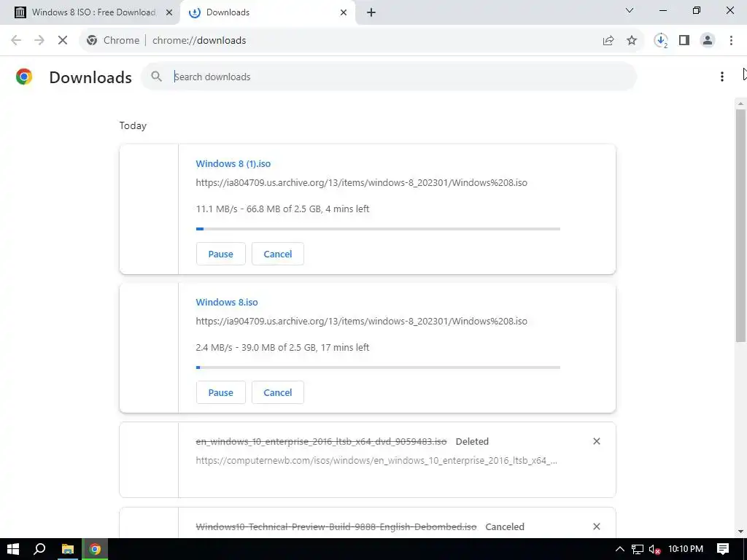The height and width of the screenshot is (560, 747).
Task: Open the network icon in the tray
Action: point(638,549)
